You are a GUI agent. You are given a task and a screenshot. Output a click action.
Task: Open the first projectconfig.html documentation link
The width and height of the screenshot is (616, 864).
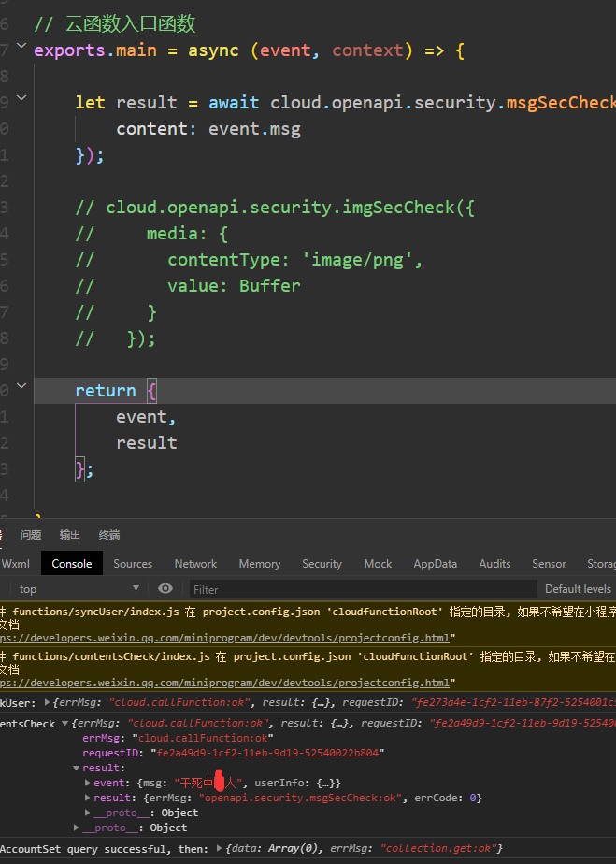(x=224, y=638)
